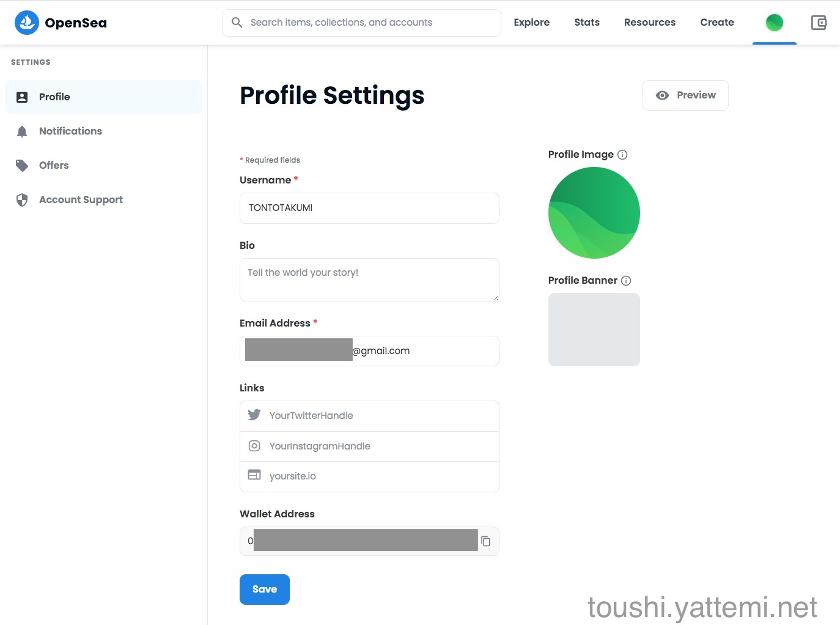The height and width of the screenshot is (625, 840).
Task: Select the Profile settings tab
Action: click(54, 97)
